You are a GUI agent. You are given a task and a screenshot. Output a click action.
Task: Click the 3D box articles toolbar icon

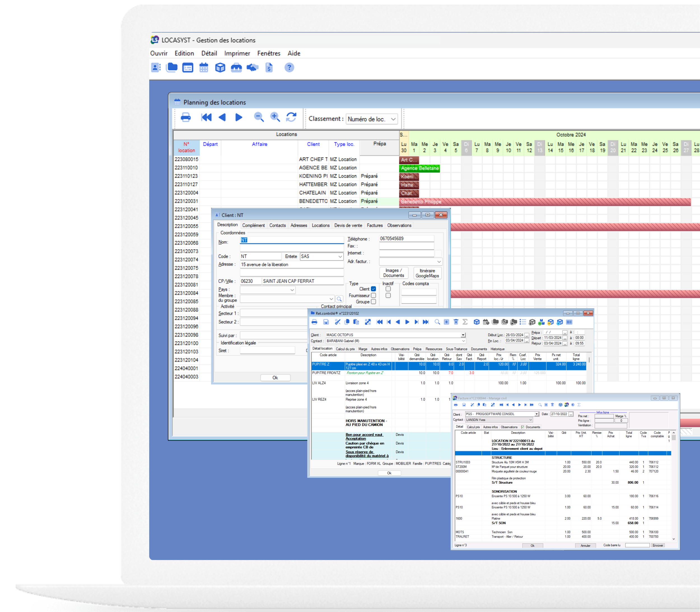tap(220, 68)
